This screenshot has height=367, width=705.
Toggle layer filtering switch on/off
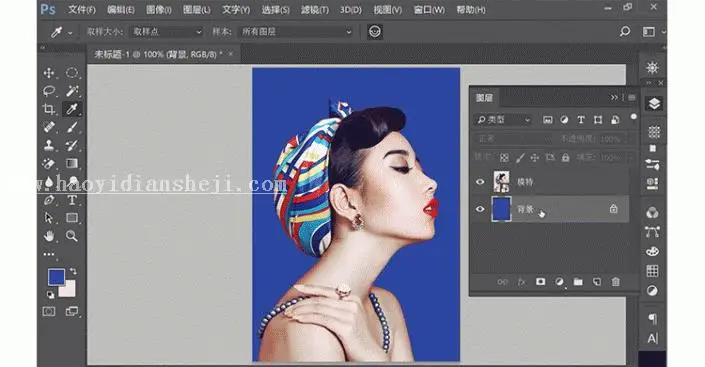tap(634, 117)
